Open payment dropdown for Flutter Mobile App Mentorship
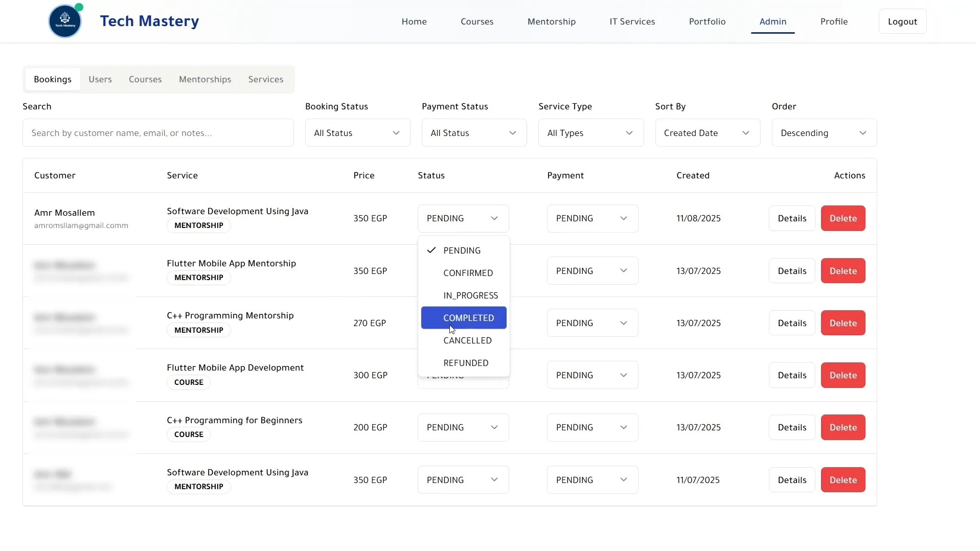The height and width of the screenshot is (551, 980). coord(592,271)
